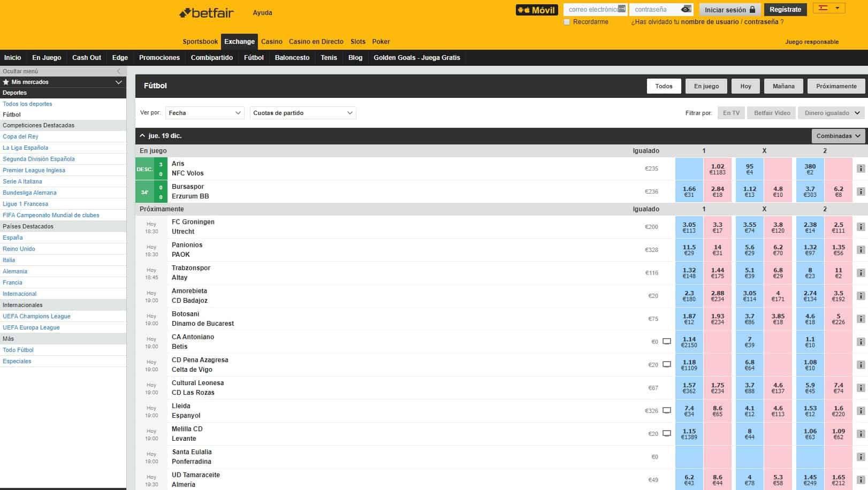Reveal the password with the eye icon
This screenshot has height=490, width=868.
tap(687, 9)
